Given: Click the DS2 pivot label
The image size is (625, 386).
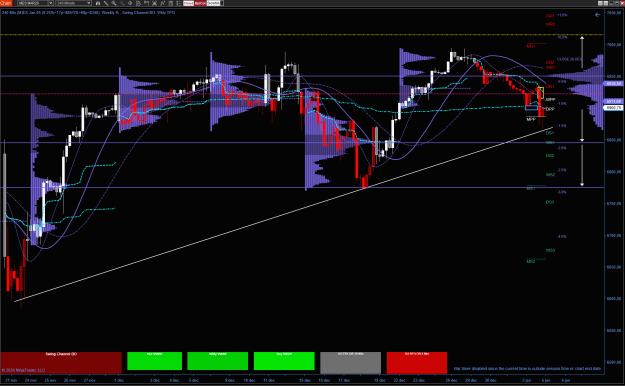Looking at the screenshot, I should click(550, 156).
